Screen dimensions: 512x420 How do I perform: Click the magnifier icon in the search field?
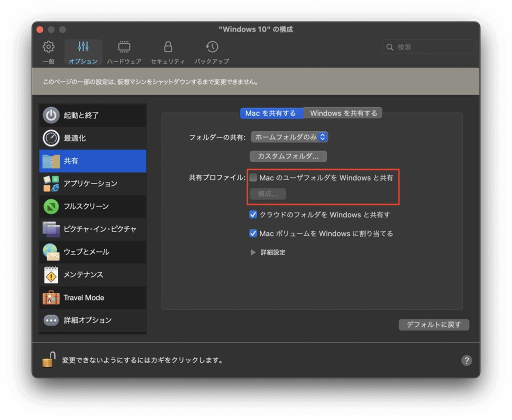(389, 47)
